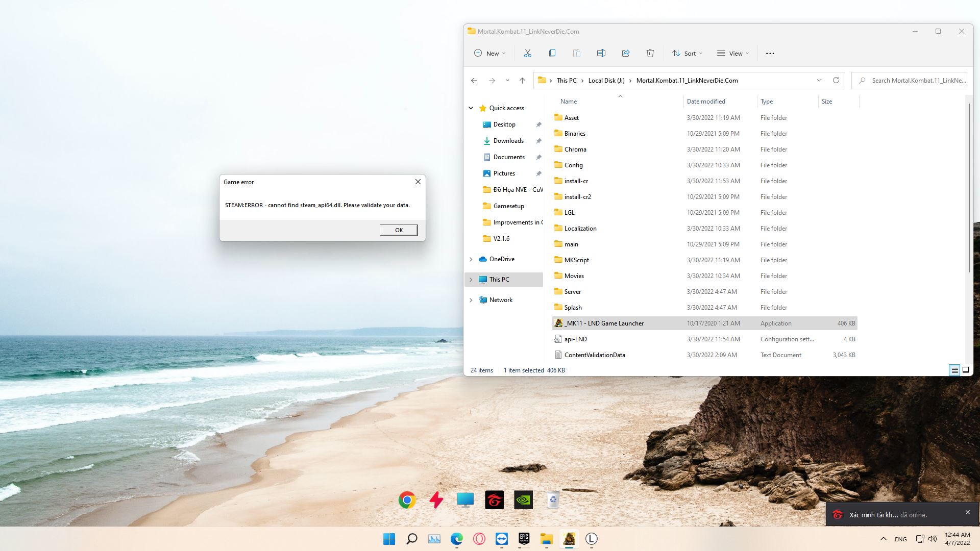Click the refresh button beside address bar
This screenshot has height=551, width=980.
point(836,80)
